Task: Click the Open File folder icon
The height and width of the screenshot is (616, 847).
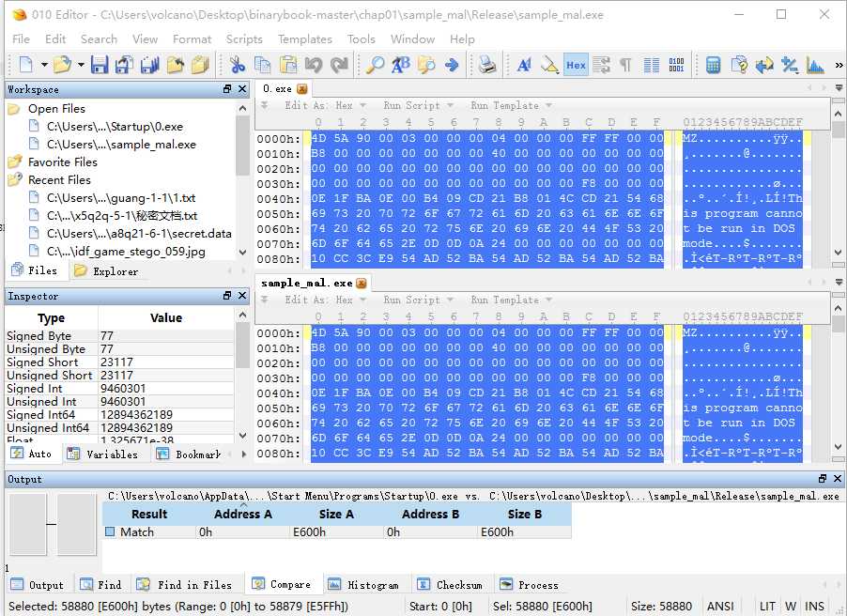Action: 62,66
